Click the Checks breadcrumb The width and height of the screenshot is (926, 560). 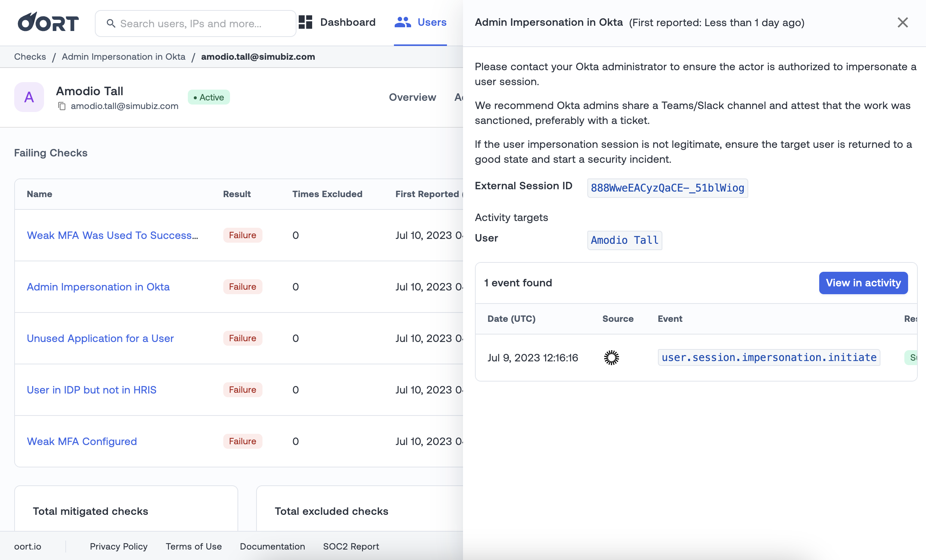click(30, 57)
